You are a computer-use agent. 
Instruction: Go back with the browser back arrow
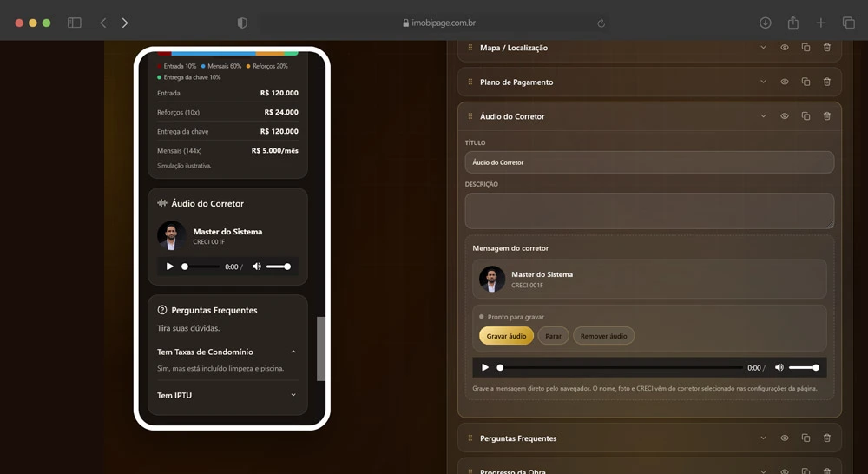point(103,23)
